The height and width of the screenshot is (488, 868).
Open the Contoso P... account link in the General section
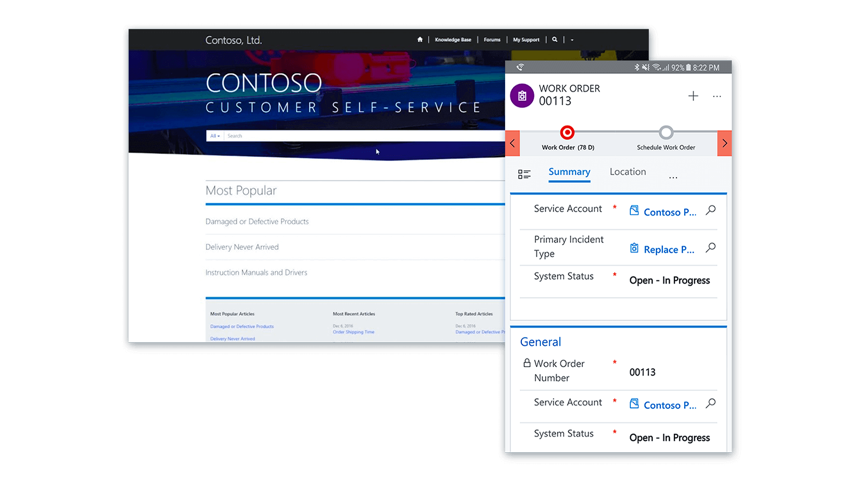[x=670, y=405]
